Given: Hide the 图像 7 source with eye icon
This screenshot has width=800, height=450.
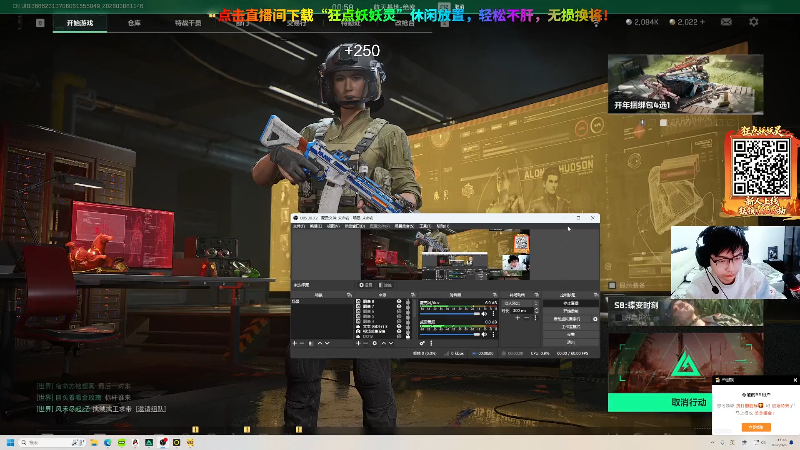Looking at the screenshot, I should tap(398, 306).
